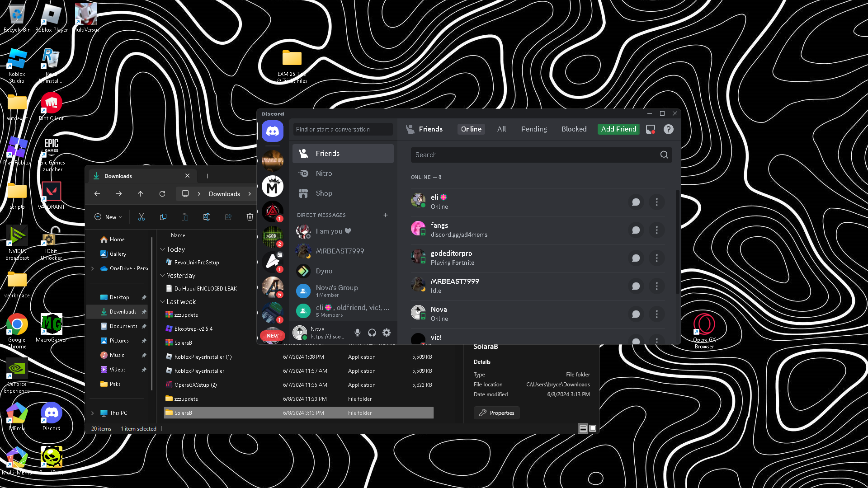Click Discord home logo button
Image resolution: width=868 pixels, height=488 pixels.
[273, 131]
